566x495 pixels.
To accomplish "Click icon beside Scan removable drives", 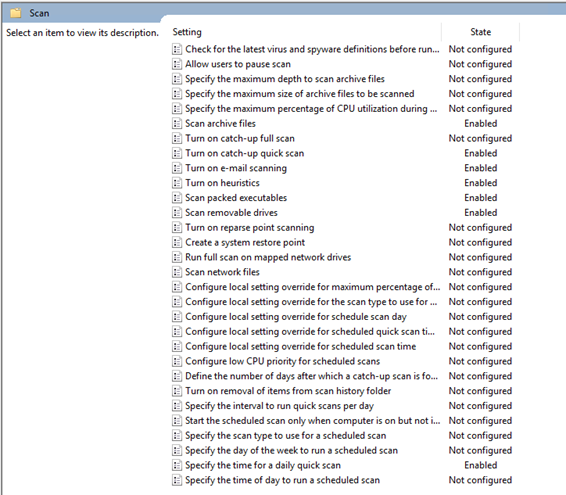I will (177, 213).
